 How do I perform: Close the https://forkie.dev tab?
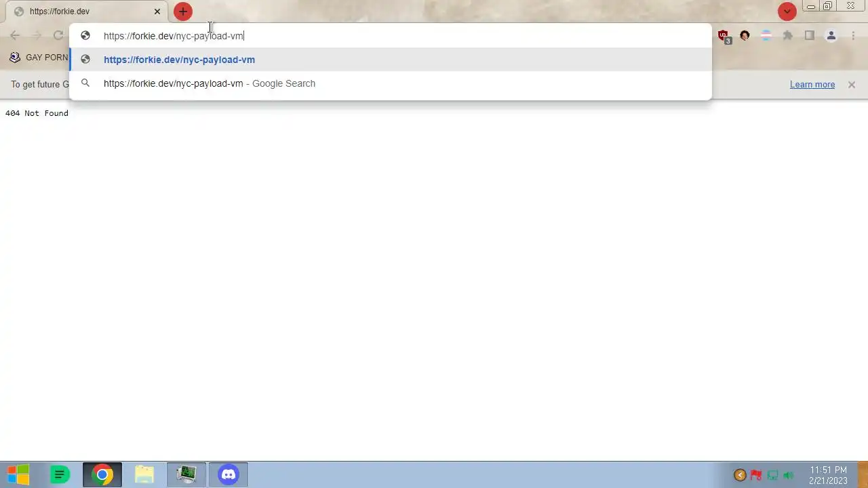[157, 12]
